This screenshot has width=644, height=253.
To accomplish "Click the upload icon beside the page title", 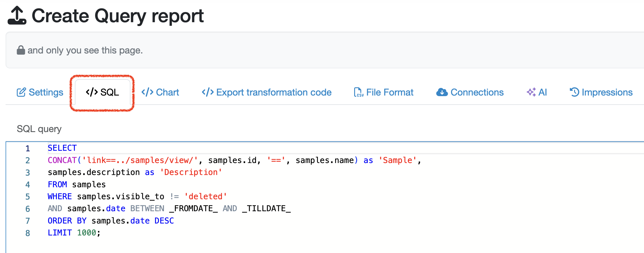I will (17, 16).
